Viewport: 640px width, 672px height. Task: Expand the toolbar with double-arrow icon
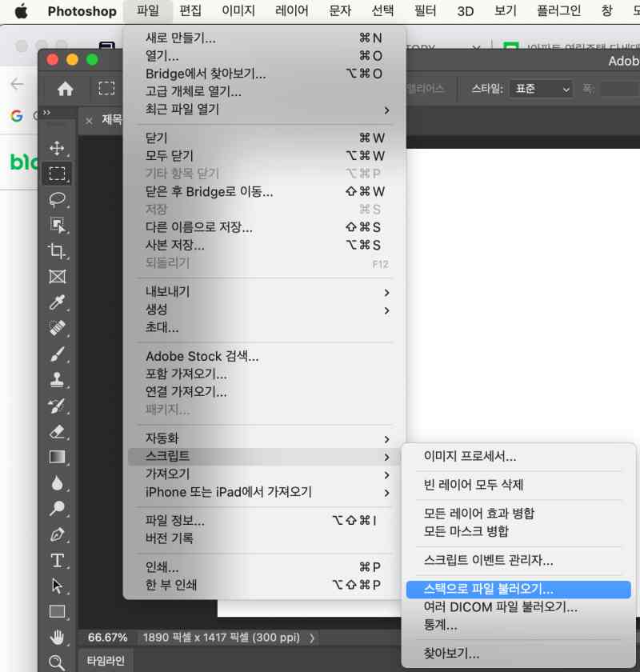(x=46, y=113)
